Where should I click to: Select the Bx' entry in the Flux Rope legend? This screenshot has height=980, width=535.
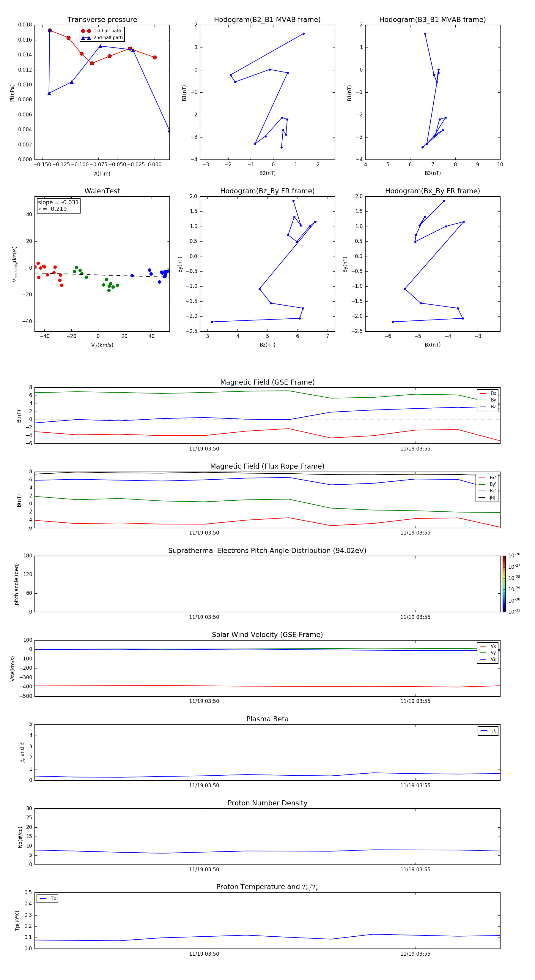coord(487,478)
